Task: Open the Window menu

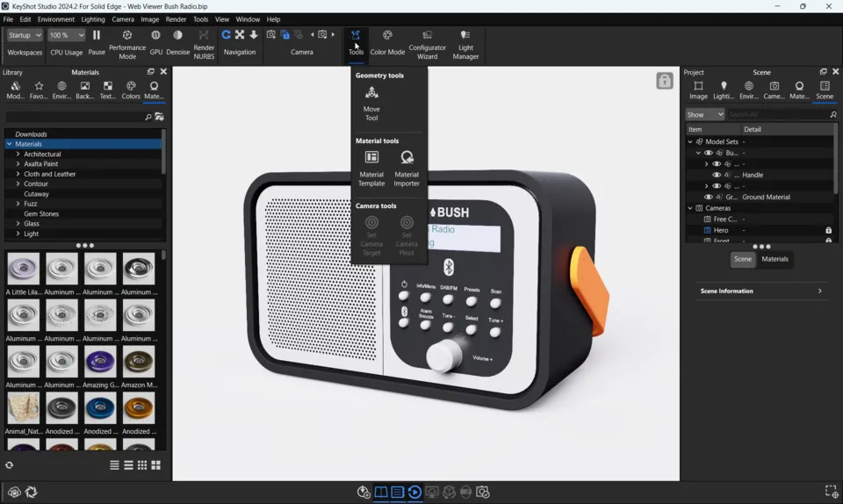Action: coord(248,19)
